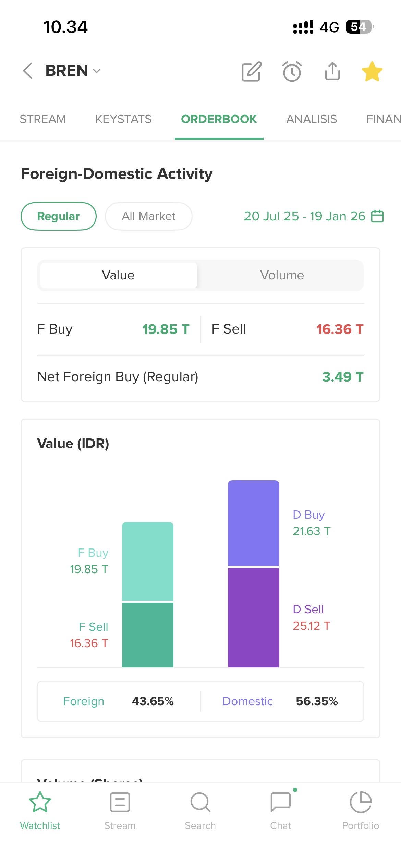Tap the light green F Buy bar
Viewport: 401px width, 868px height.
(x=148, y=561)
